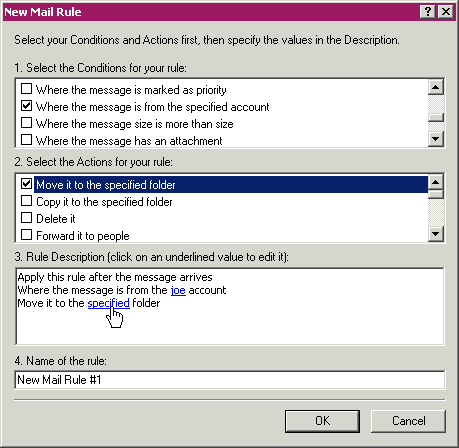
Task: Click the Conditions list scroll down arrow
Action: pyautogui.click(x=436, y=138)
